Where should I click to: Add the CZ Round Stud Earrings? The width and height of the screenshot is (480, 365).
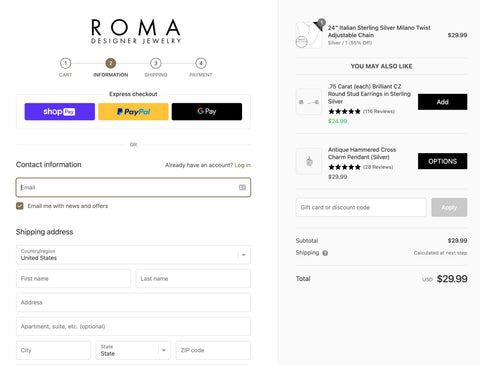coord(442,102)
